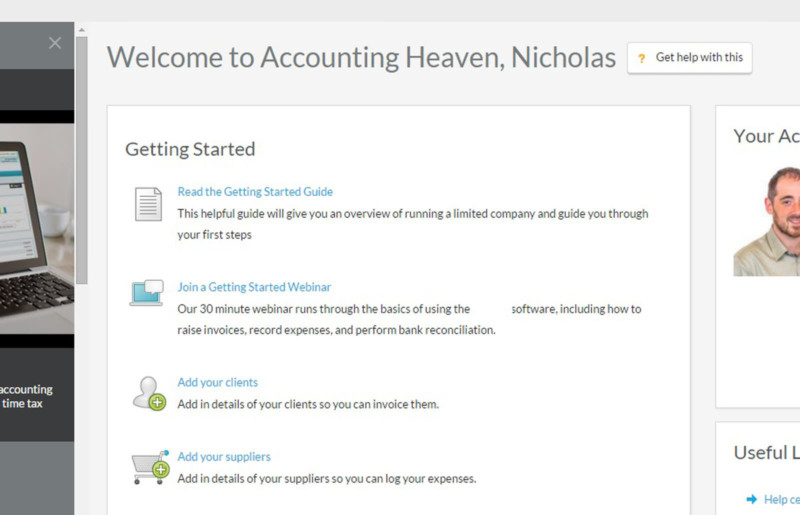
Task: Click the side panel's vertical scrollbar
Action: (x=81, y=160)
